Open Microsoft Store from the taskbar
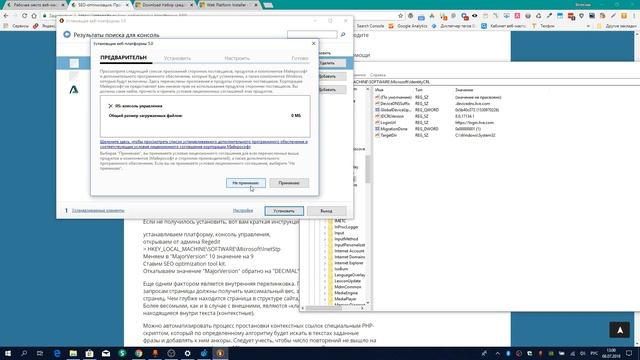Image resolution: width=640 pixels, height=360 pixels. (x=89, y=353)
